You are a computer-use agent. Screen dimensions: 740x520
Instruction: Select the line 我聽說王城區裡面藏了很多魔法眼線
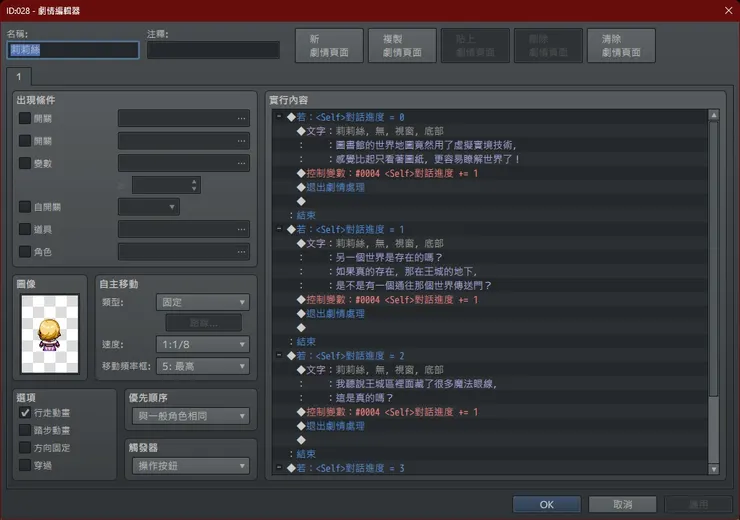[x=490, y=384]
